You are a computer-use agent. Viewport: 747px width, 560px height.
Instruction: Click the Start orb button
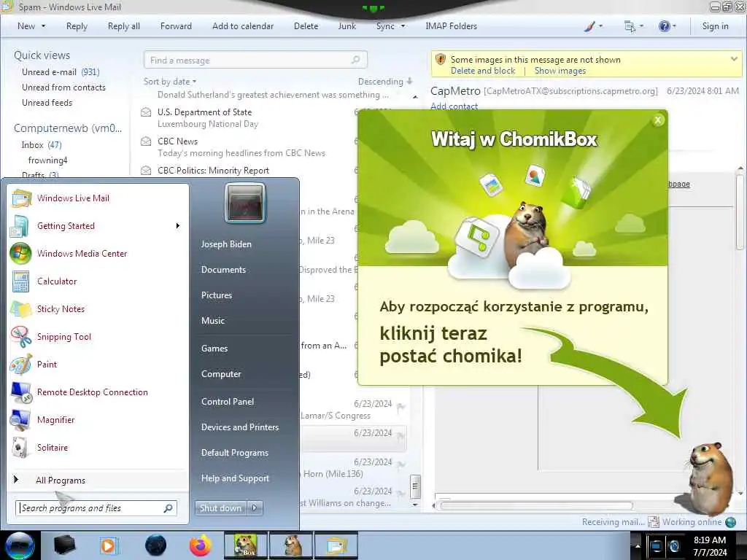pos(20,545)
